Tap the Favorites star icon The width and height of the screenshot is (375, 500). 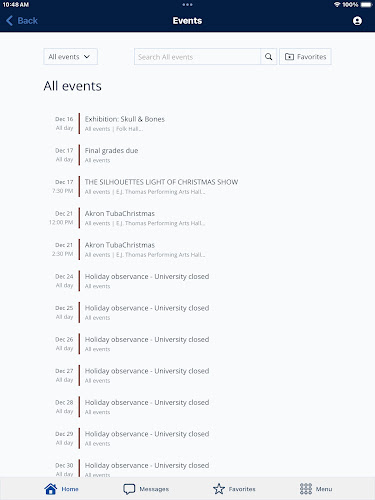coord(219,489)
